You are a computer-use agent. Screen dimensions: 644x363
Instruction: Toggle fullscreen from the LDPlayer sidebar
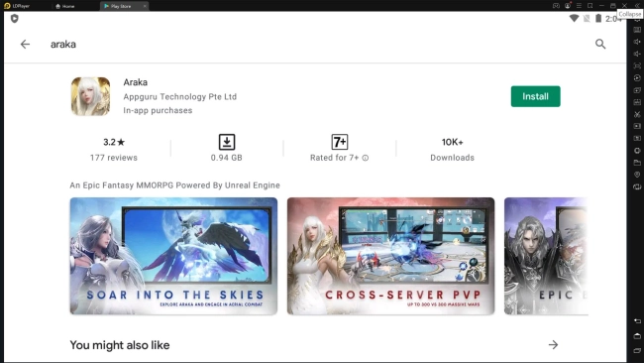(x=637, y=65)
